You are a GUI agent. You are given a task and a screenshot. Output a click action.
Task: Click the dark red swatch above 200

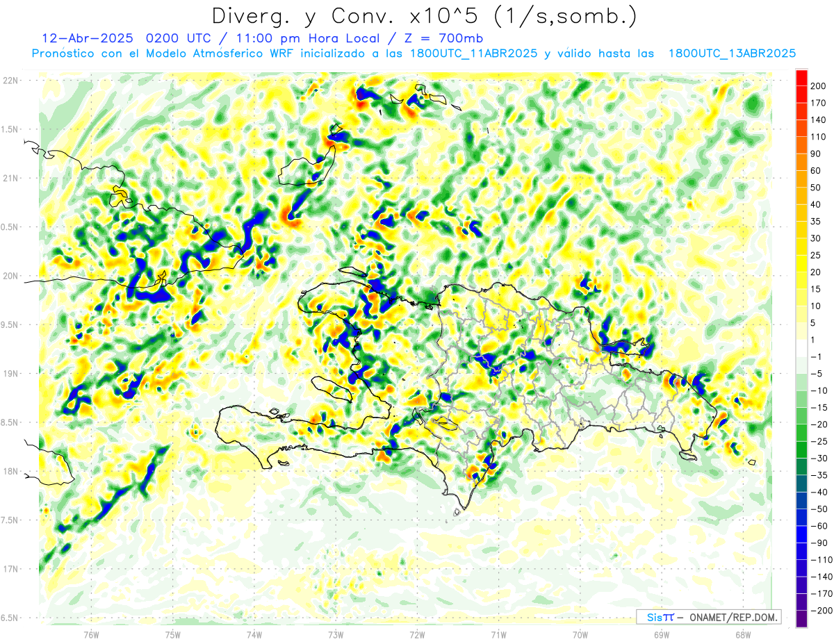(801, 78)
